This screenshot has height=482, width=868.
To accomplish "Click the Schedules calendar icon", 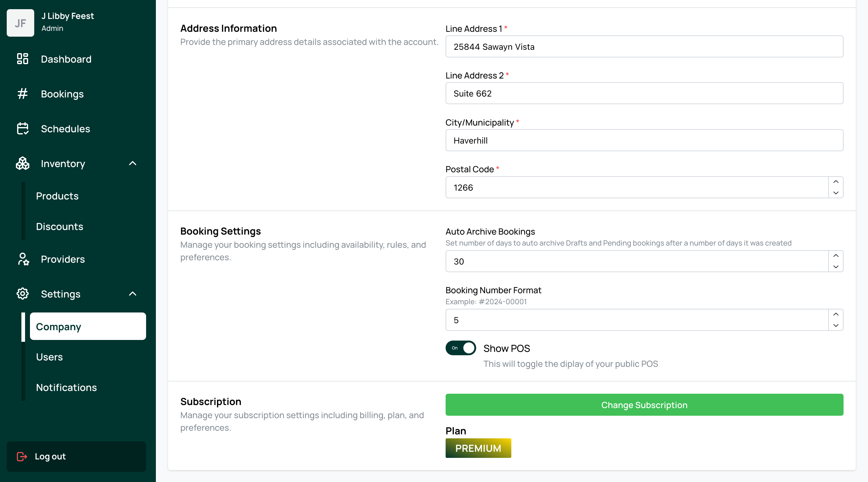I will (x=23, y=128).
